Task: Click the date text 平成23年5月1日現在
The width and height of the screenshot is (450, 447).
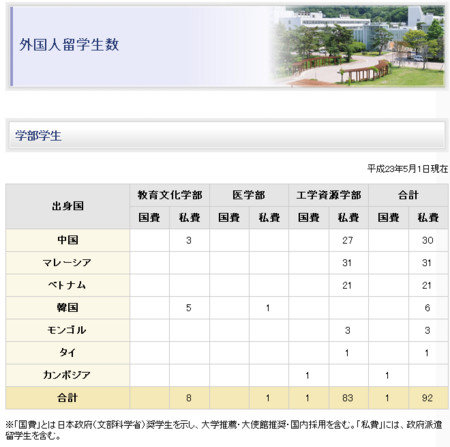Action: tap(407, 169)
